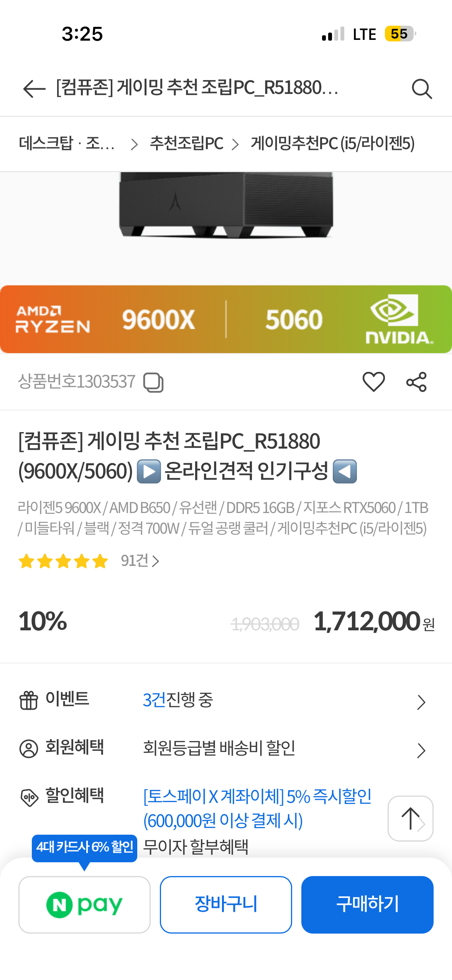Tap the coupon tag icon beside 할인혜택
The height and width of the screenshot is (980, 452).
(x=29, y=797)
